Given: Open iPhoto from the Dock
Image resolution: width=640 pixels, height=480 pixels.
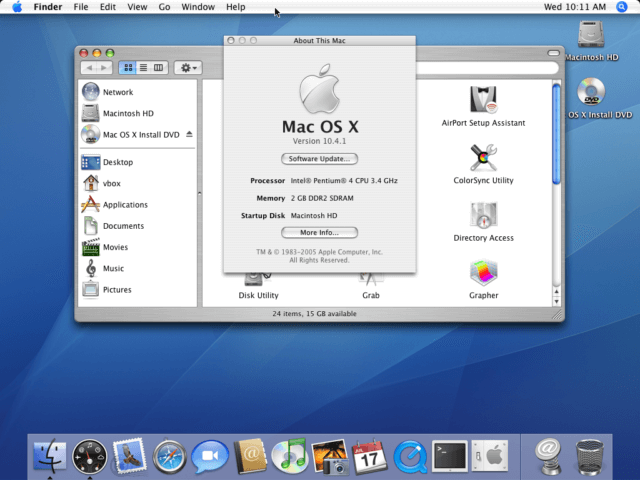Looking at the screenshot, I should (330, 457).
